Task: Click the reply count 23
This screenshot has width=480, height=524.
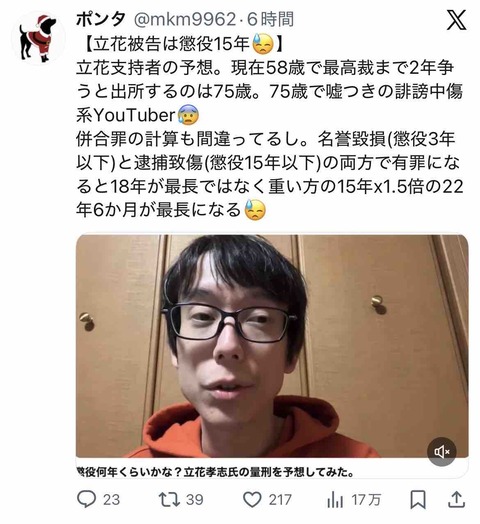Action: tap(111, 500)
